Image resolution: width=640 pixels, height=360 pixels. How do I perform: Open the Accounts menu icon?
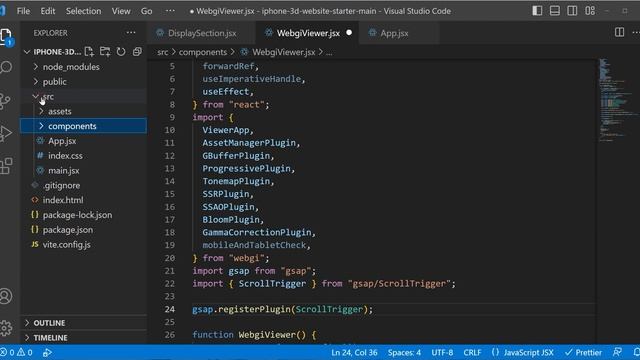click(x=6, y=296)
